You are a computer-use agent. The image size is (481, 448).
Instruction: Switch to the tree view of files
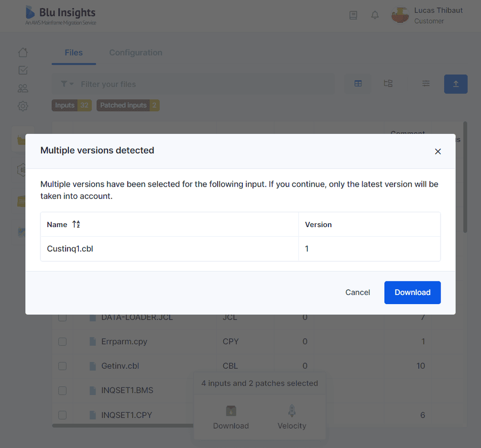388,83
